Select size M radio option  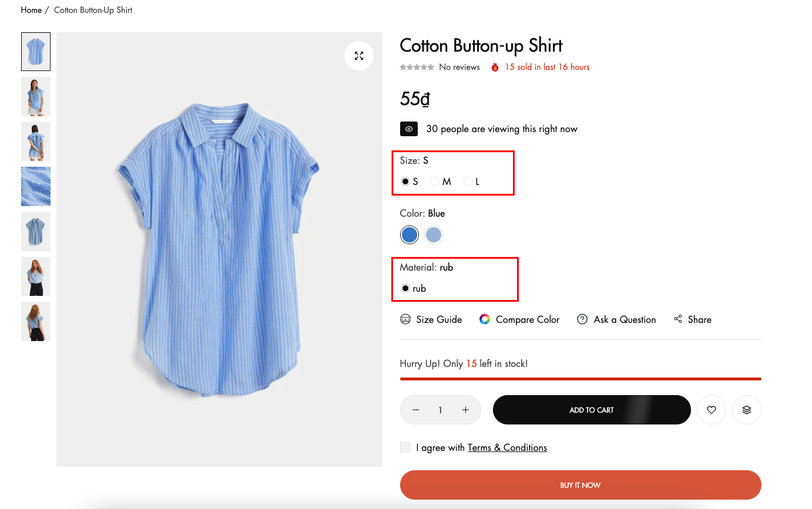tap(435, 181)
